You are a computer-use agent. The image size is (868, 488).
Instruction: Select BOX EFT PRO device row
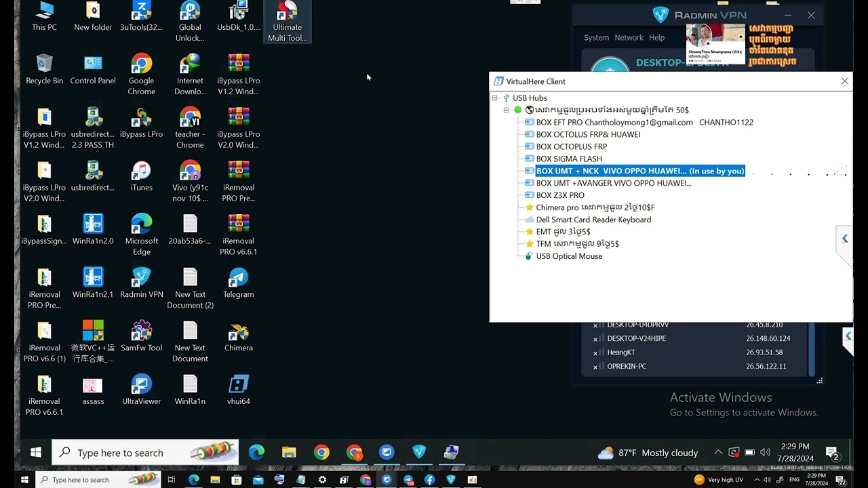click(x=639, y=123)
